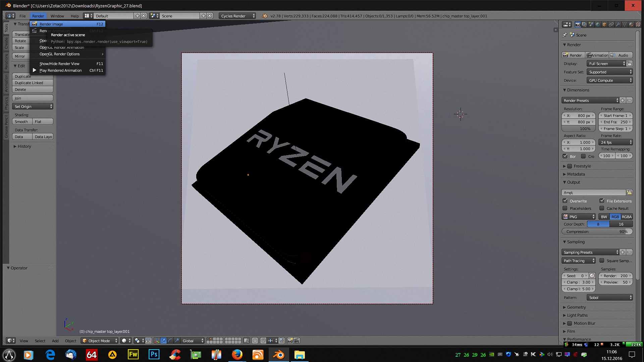Expand the Light Paths panel
Image resolution: width=644 pixels, height=362 pixels.
(x=577, y=315)
